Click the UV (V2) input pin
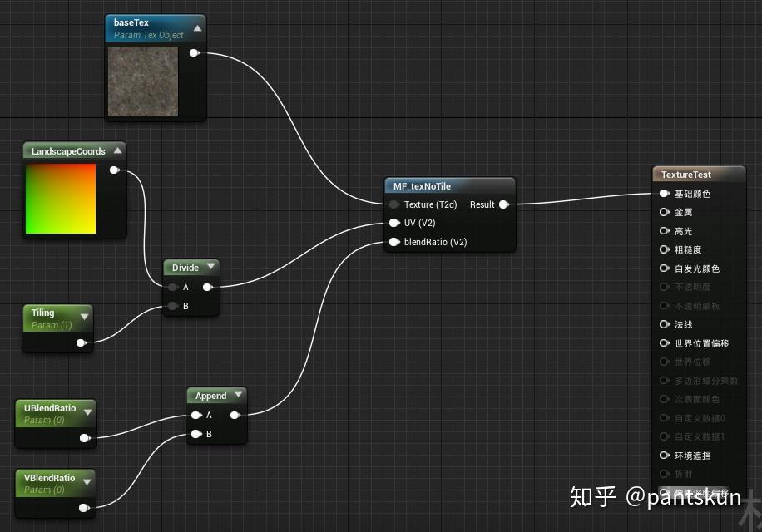 coord(394,223)
